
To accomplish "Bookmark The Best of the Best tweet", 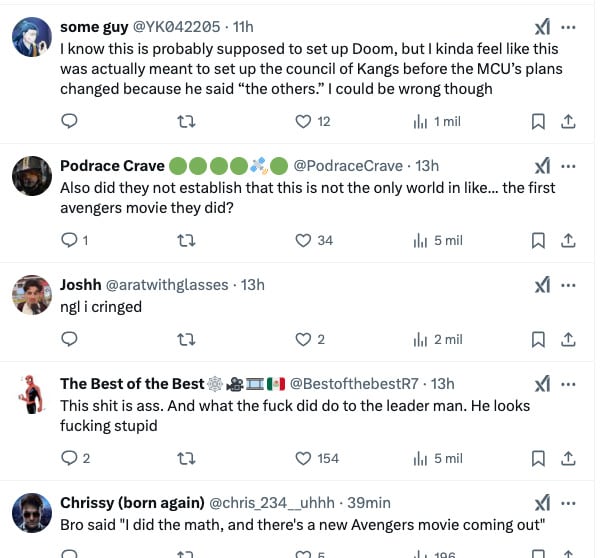I will tap(537, 458).
